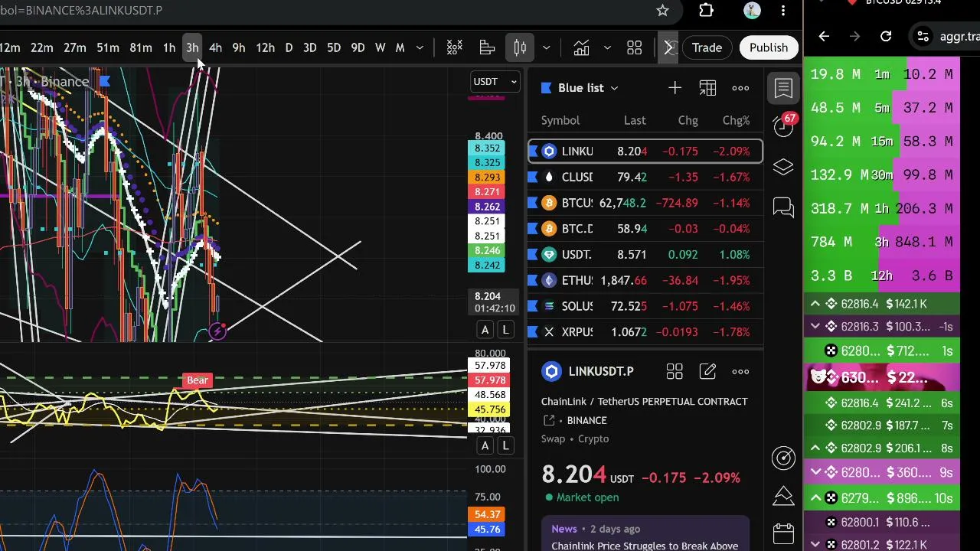The height and width of the screenshot is (551, 980).
Task: Select the SOLUS row in the watchlist
Action: (645, 306)
